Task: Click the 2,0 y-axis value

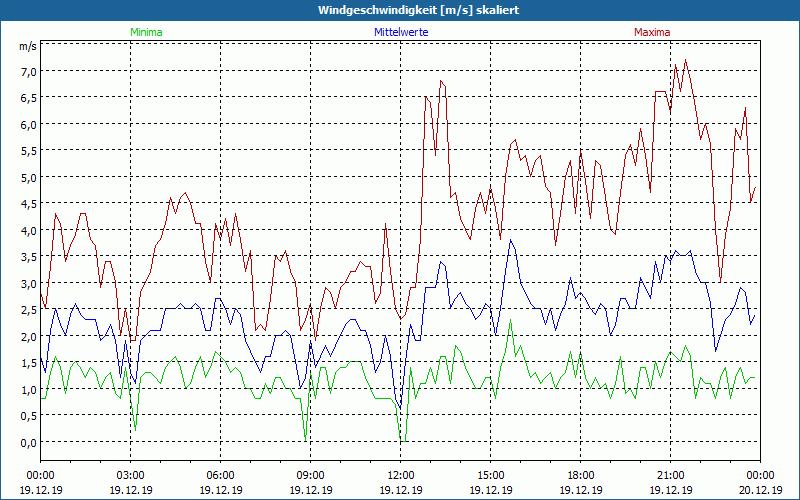Action: tap(29, 337)
